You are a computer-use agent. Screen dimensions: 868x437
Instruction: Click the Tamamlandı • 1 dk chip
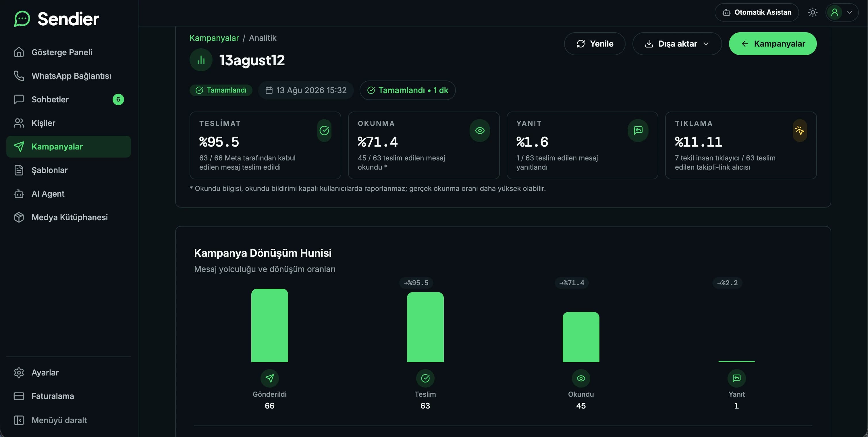point(407,90)
